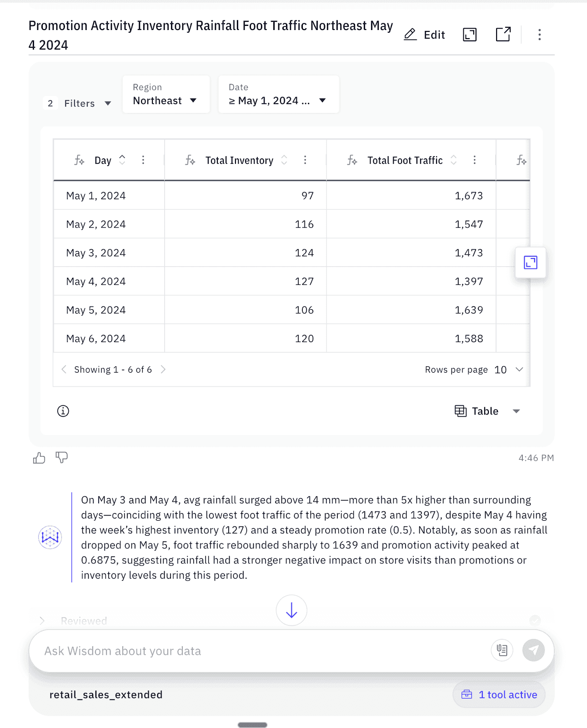587x728 pixels.
Task: Give a thumbs down to the response
Action: pyautogui.click(x=61, y=458)
